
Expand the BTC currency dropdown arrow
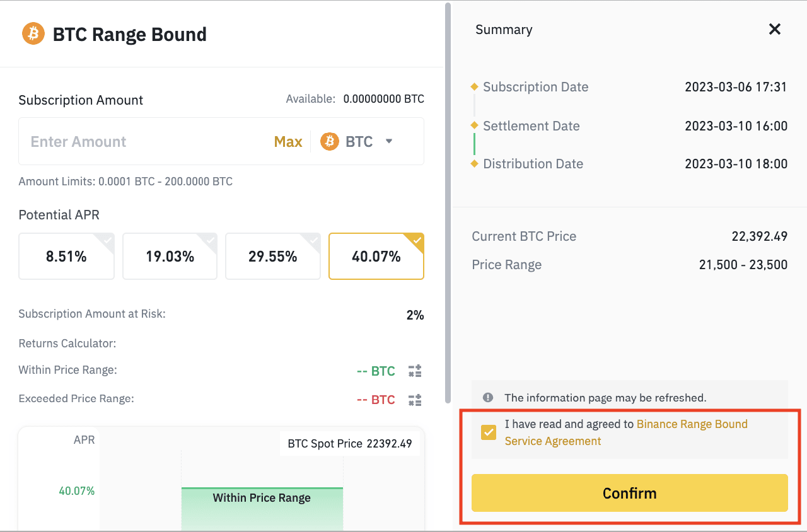(389, 141)
